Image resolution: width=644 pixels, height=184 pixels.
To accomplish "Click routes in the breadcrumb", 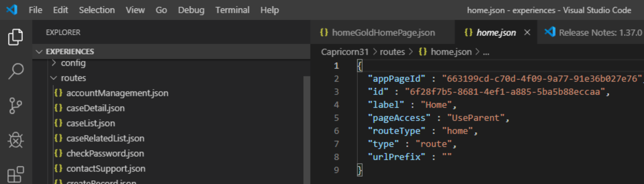I will tap(392, 52).
